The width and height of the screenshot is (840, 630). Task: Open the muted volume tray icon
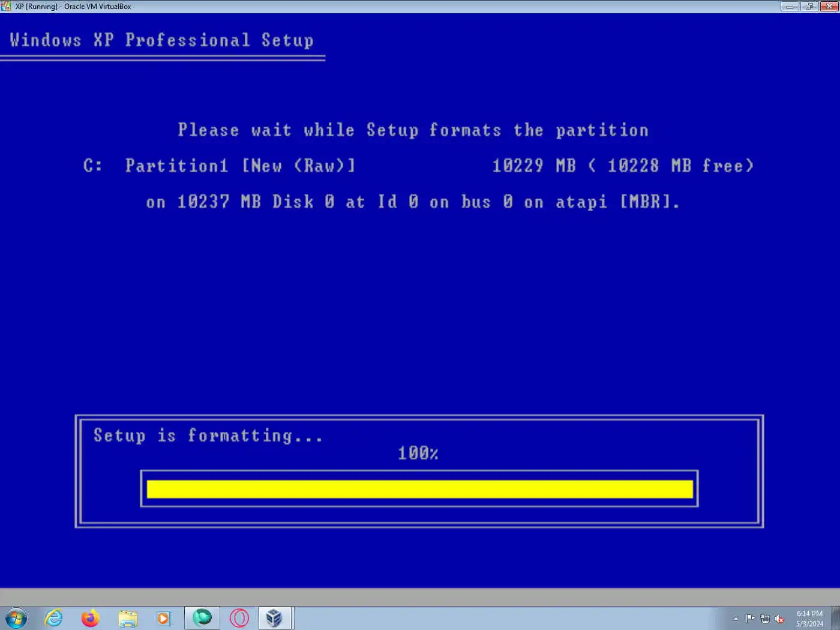pyautogui.click(x=779, y=619)
